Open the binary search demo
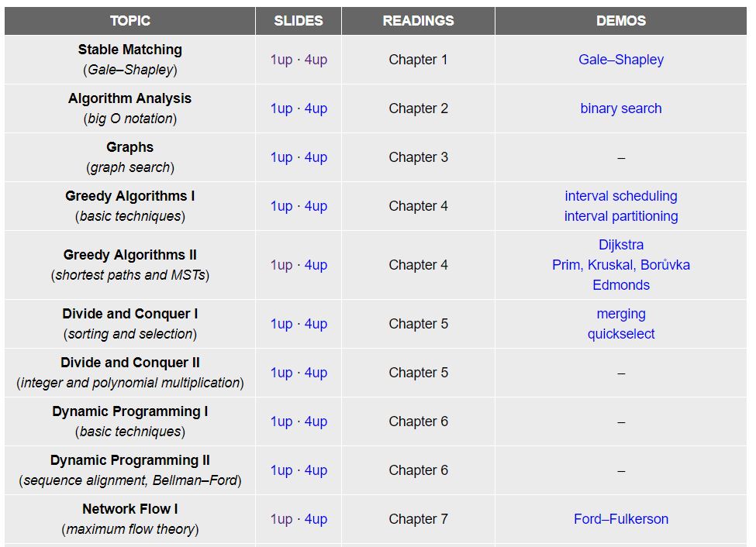 [620, 108]
